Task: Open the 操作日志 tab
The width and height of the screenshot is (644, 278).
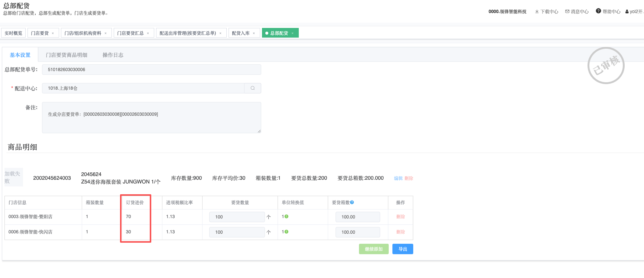Action: point(113,55)
